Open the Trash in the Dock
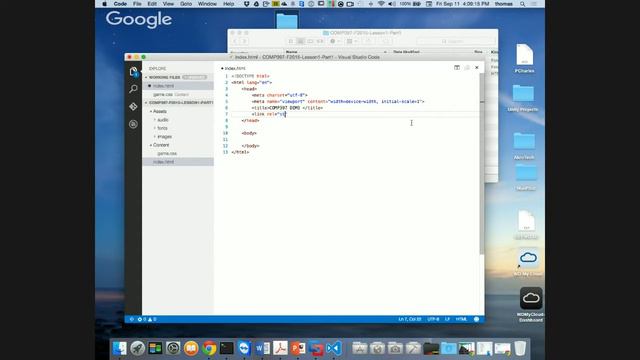The height and width of the screenshot is (360, 640). point(520,348)
